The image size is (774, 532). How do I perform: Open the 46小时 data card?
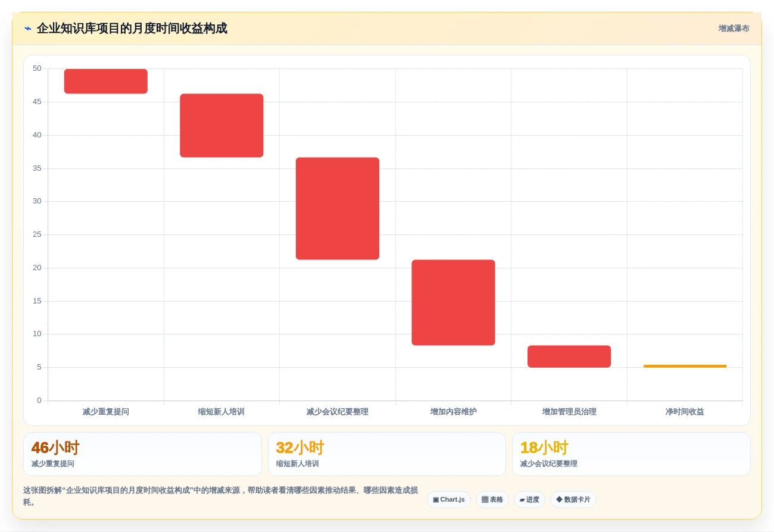coord(142,454)
